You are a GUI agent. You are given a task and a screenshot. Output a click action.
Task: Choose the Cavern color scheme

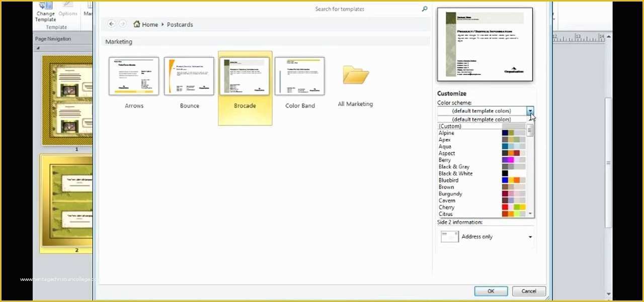[481, 200]
